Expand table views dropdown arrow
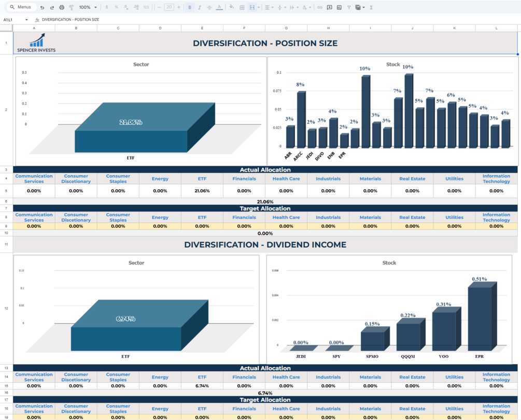The height and width of the screenshot is (420, 521). tap(363, 7)
